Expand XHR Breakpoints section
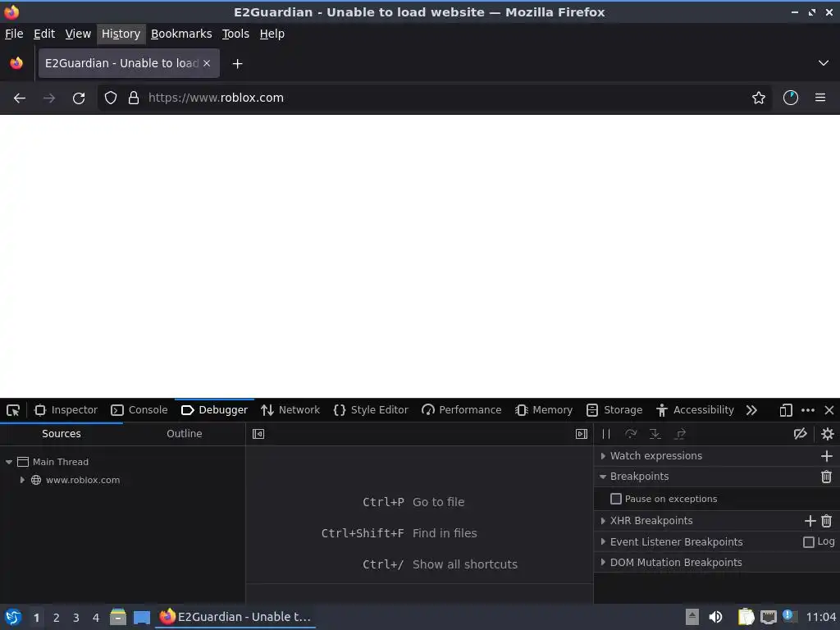Screen dimensions: 840x630 pos(603,521)
